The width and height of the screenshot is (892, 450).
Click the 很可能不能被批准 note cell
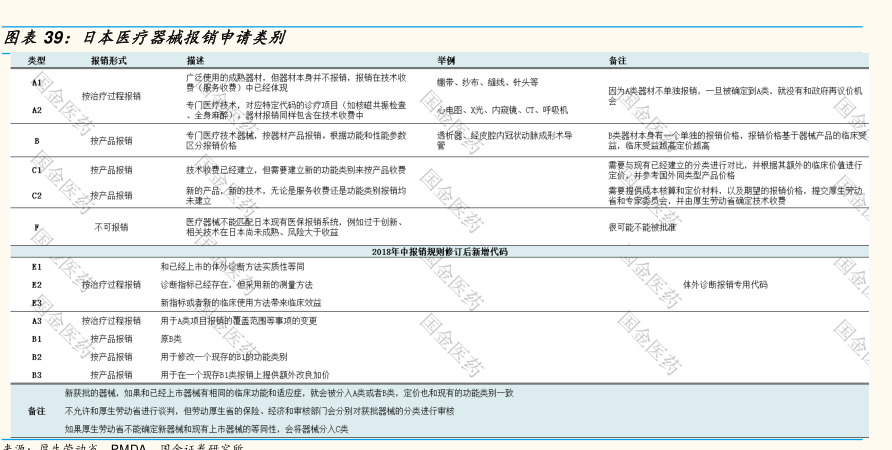pos(643,228)
